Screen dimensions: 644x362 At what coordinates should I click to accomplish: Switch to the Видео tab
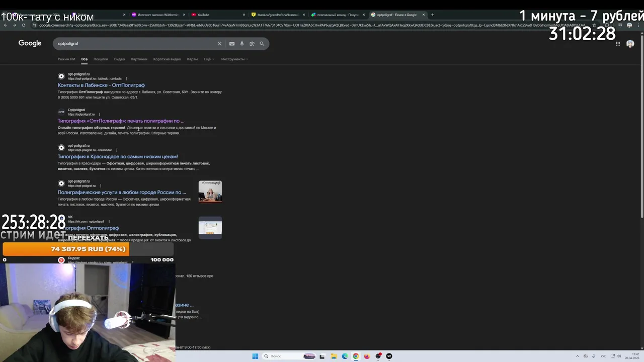[119, 59]
